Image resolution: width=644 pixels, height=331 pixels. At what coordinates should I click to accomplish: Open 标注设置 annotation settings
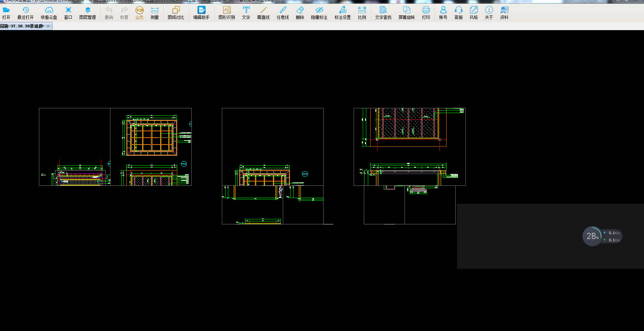[342, 13]
